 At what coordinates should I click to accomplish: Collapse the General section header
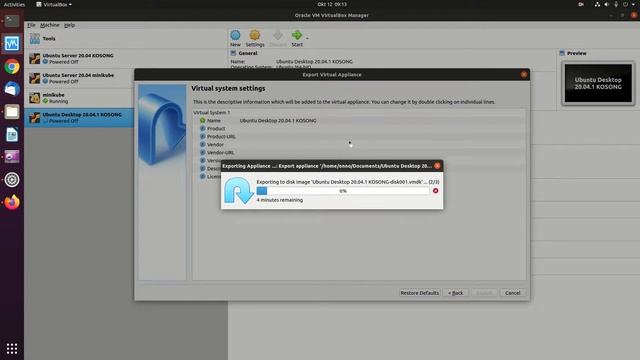point(244,53)
